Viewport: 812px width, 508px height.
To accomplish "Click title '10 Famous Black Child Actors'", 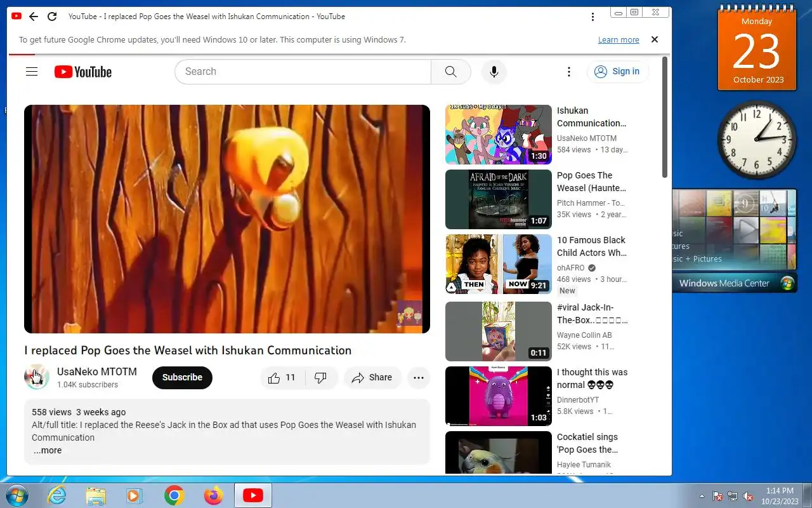I will coord(591,246).
